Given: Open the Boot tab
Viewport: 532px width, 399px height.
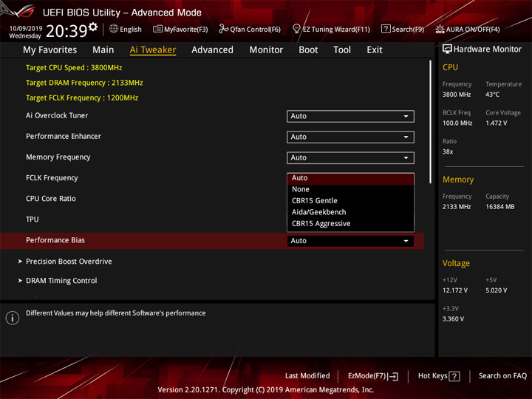Looking at the screenshot, I should click(x=308, y=50).
